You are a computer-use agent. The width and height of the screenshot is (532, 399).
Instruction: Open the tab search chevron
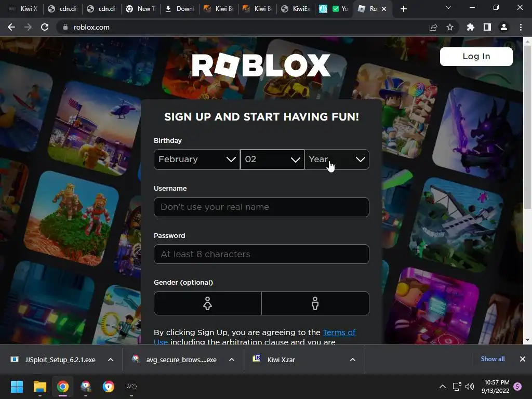point(448,7)
